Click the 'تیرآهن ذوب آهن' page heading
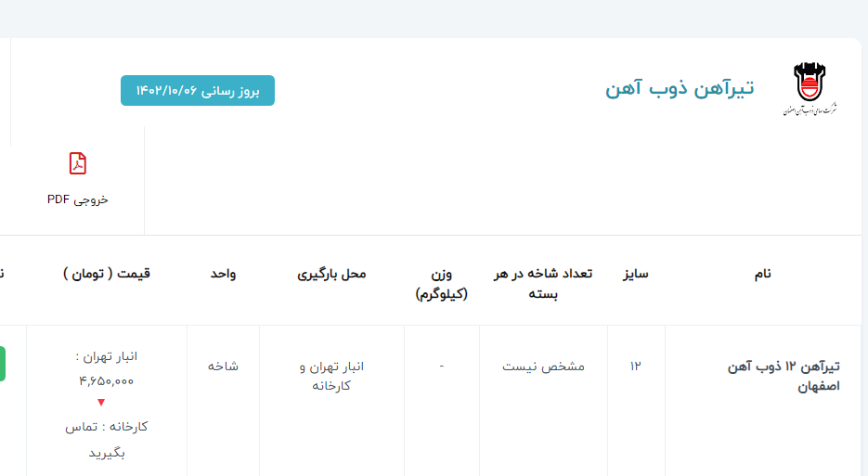This screenshot has width=868, height=476. pyautogui.click(x=680, y=88)
